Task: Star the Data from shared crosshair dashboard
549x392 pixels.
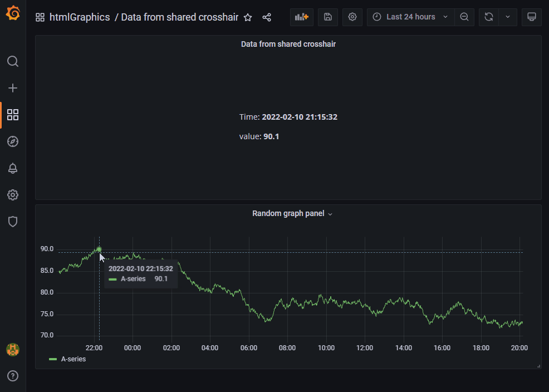Action: pos(248,17)
